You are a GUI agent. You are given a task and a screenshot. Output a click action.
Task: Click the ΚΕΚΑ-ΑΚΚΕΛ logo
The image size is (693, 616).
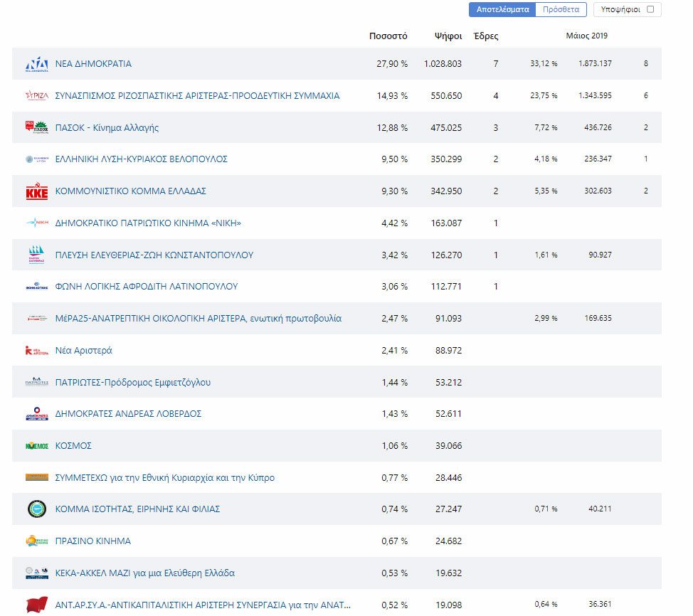[37, 573]
